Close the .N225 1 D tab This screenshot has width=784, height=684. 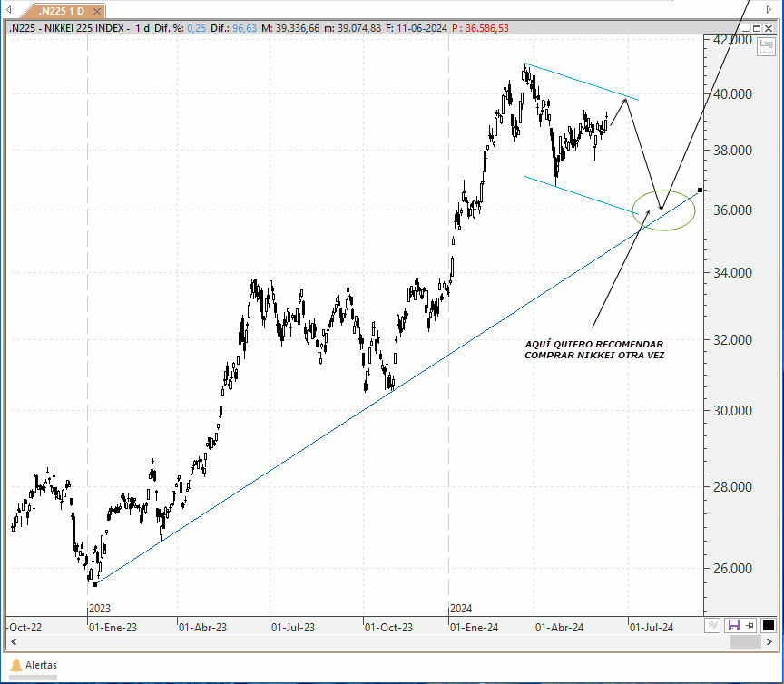[97, 11]
